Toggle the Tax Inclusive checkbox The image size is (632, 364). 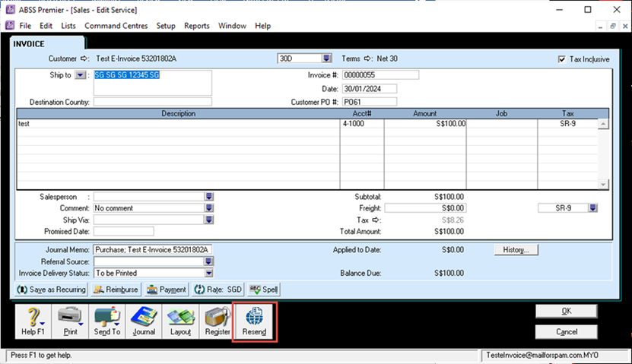561,59
